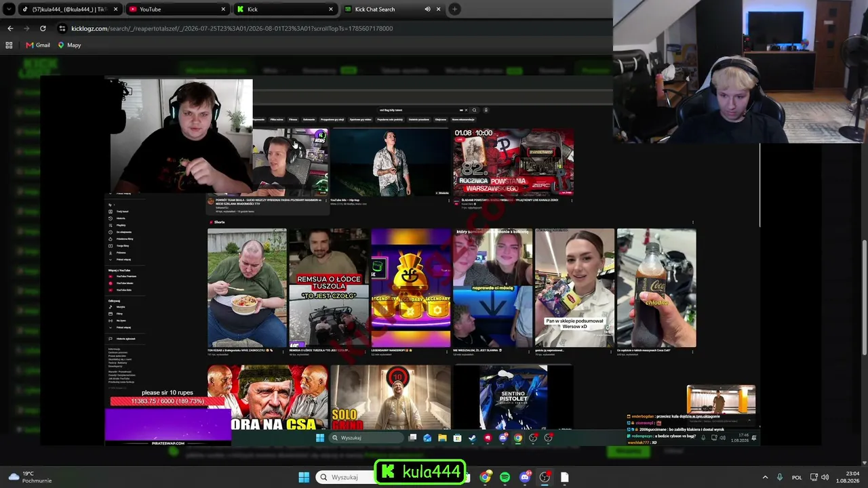Open OBS Studio from the taskbar

pyautogui.click(x=545, y=477)
